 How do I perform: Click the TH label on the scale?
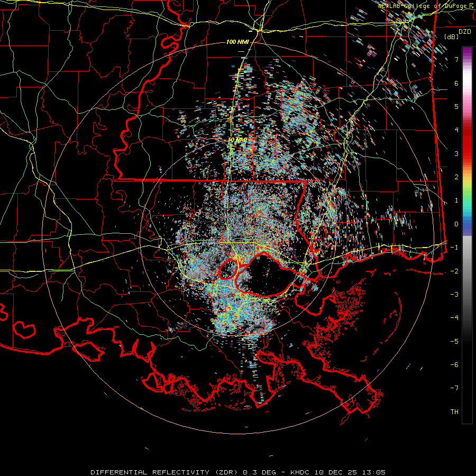(454, 412)
